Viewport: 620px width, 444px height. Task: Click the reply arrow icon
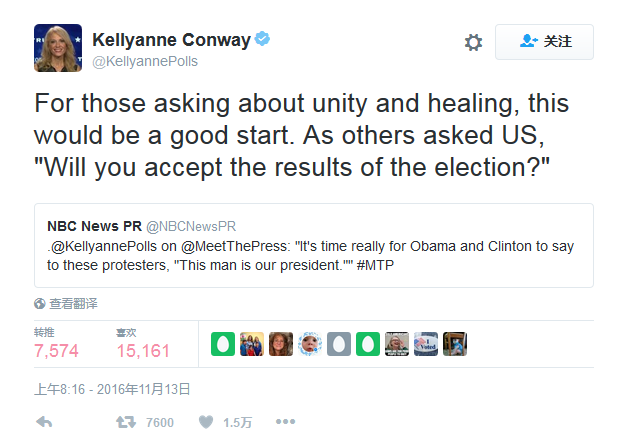click(x=44, y=422)
